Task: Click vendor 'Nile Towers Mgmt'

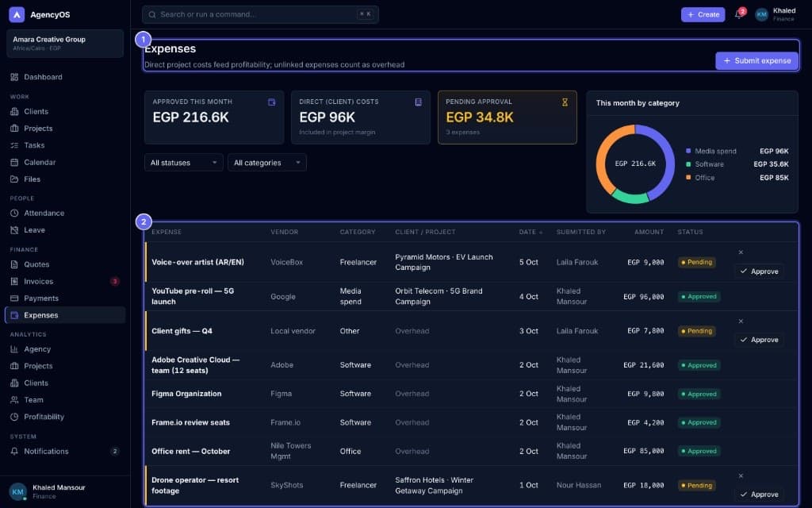Action: click(290, 451)
